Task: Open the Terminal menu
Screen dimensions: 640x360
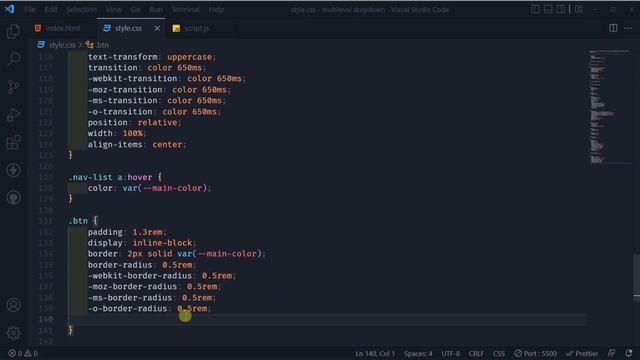Action: (185, 9)
